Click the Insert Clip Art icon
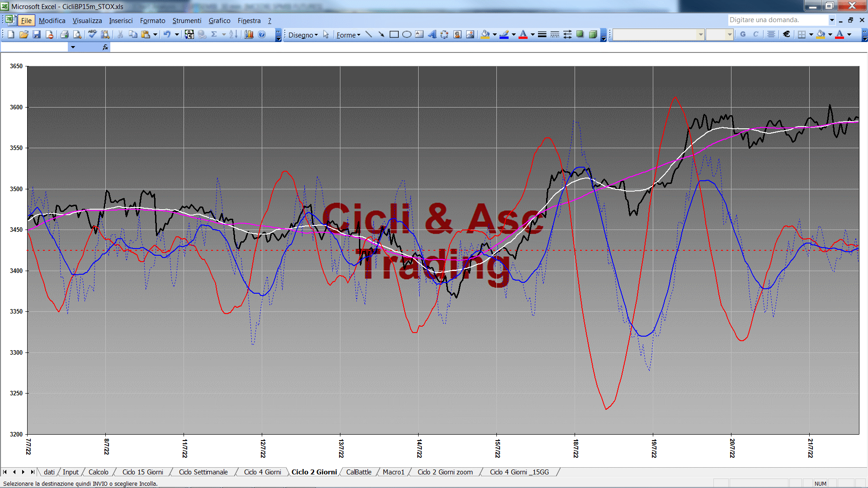 click(457, 34)
